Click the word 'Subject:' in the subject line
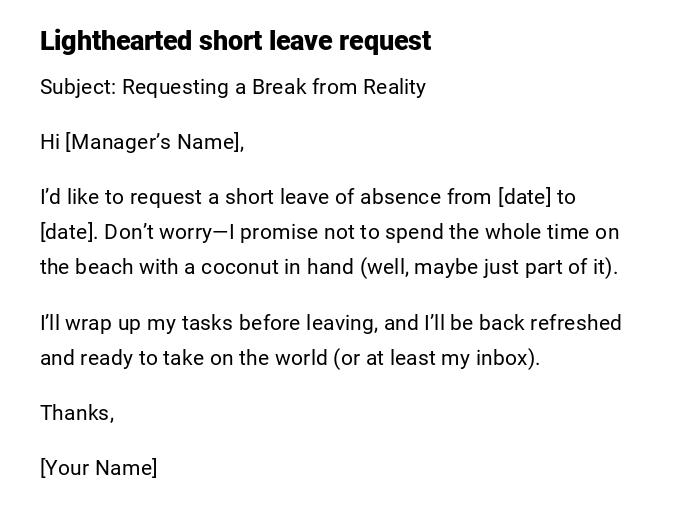The width and height of the screenshot is (700, 530). 78,87
